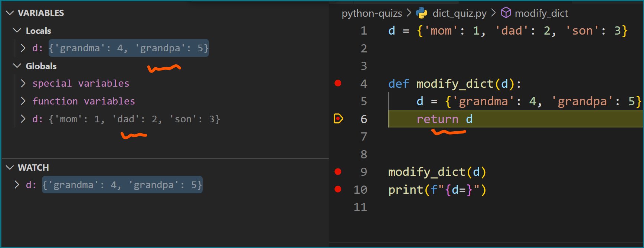
Task: Toggle breakpoint on line 10
Action: tap(338, 189)
